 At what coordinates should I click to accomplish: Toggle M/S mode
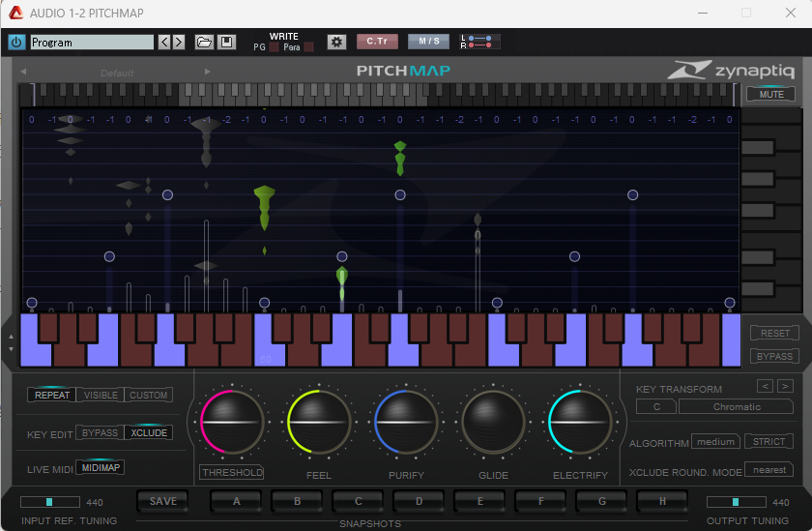pyautogui.click(x=428, y=42)
